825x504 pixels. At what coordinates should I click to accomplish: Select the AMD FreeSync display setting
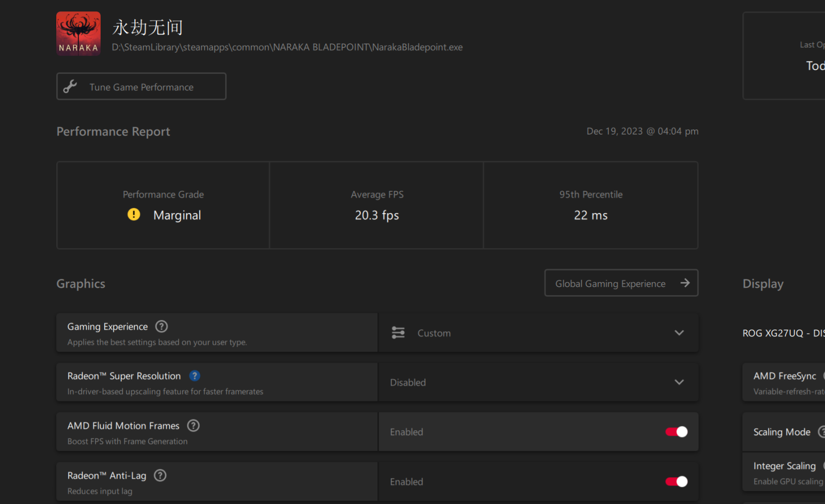pos(784,382)
